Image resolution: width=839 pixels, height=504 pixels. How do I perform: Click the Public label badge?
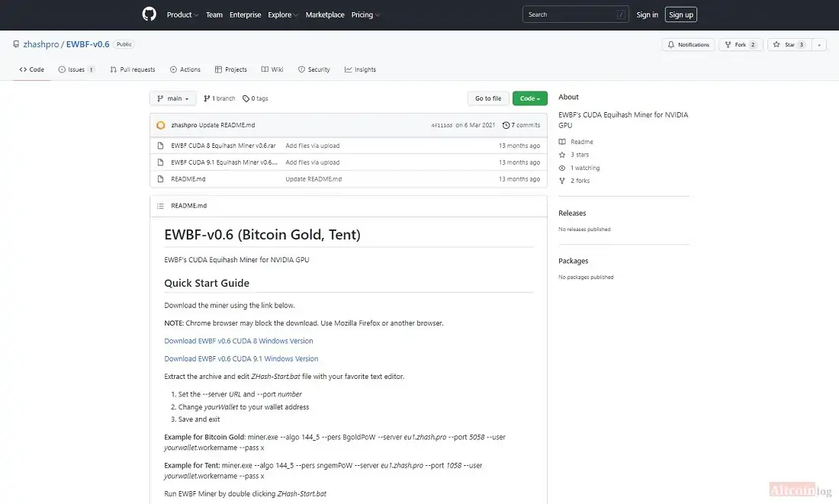point(124,44)
